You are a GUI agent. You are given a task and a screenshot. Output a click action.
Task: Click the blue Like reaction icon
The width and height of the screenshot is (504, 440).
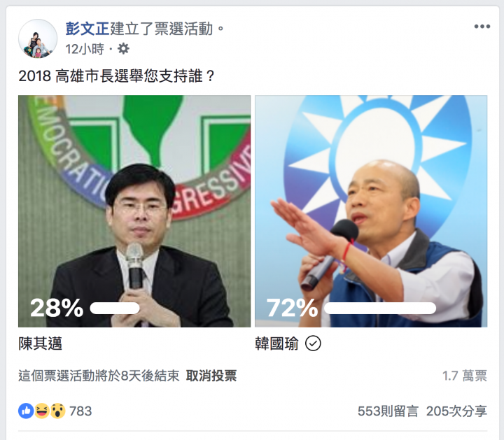[26, 411]
